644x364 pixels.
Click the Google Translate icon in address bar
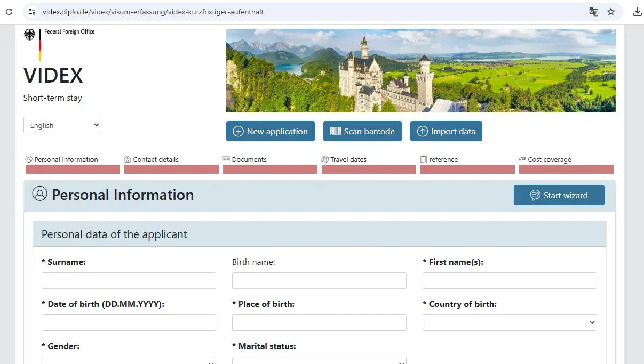point(593,11)
